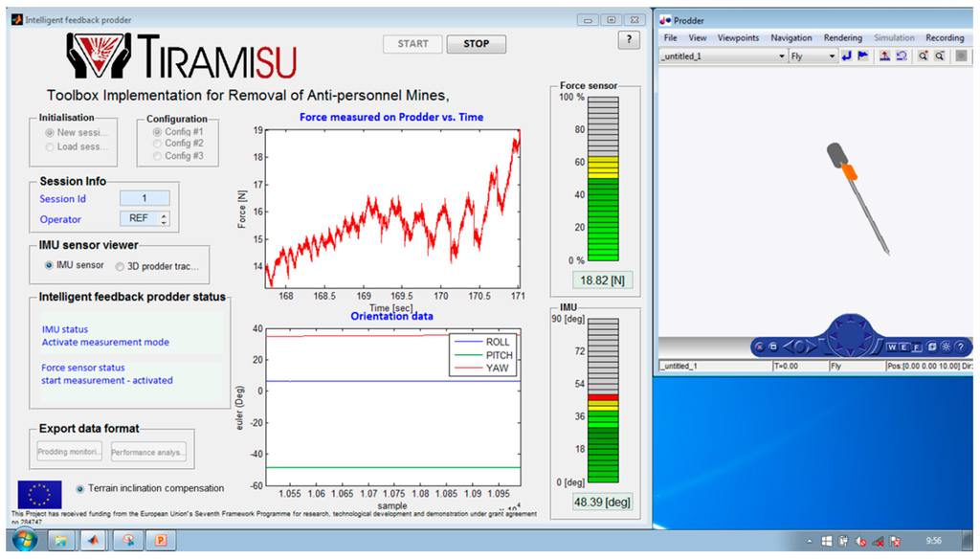980x559 pixels.
Task: Open the Rendering menu
Action: pyautogui.click(x=843, y=38)
